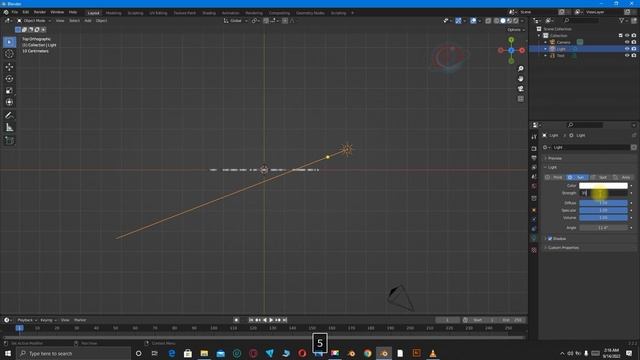Open the Render properties tab
Screen dimensions: 640x360
click(x=534, y=148)
